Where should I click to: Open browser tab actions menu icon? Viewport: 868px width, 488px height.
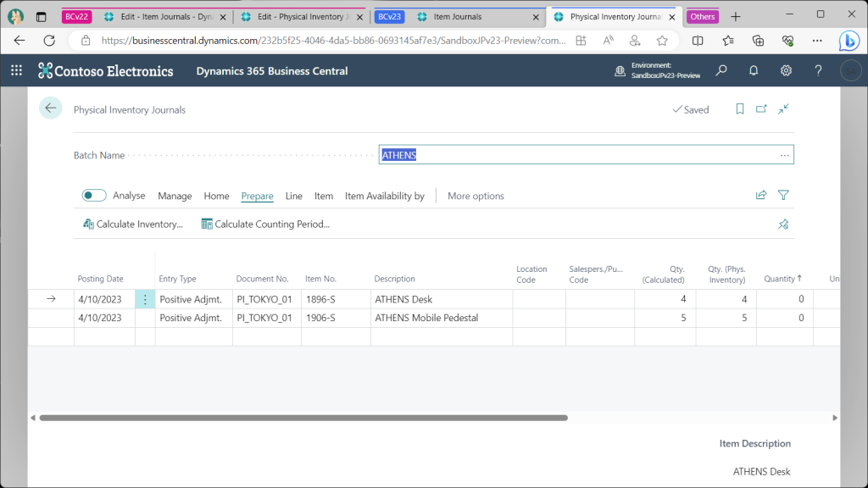click(x=41, y=17)
